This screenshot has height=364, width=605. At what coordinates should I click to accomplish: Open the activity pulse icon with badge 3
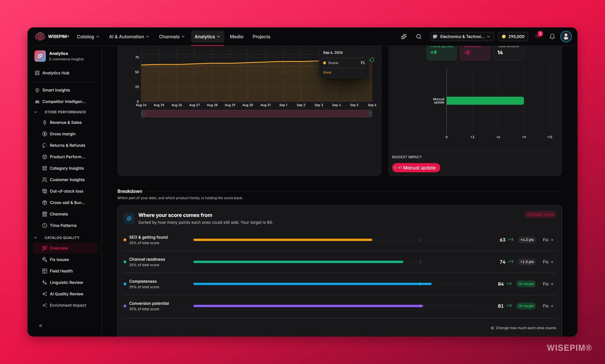538,36
